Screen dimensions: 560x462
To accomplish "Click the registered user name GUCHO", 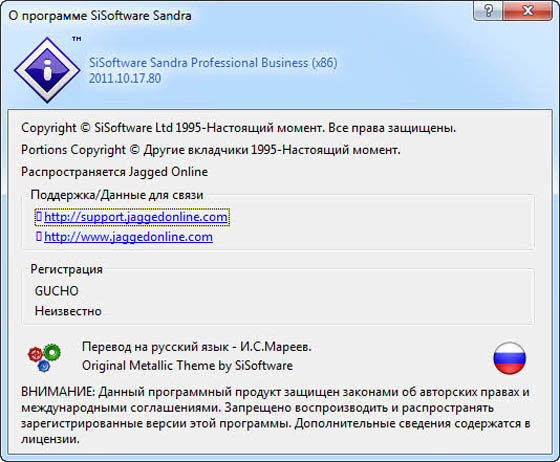I will pyautogui.click(x=56, y=291).
